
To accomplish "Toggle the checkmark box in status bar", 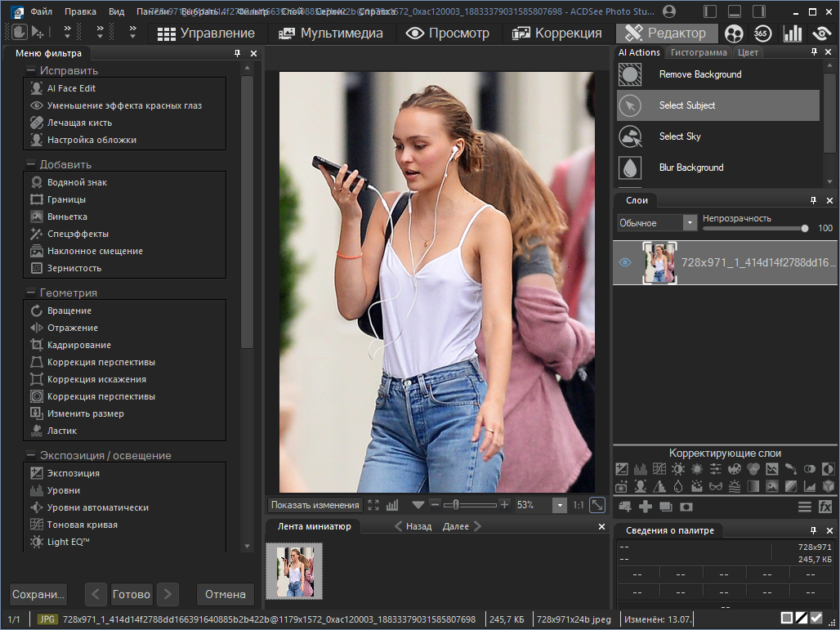I will (815, 619).
